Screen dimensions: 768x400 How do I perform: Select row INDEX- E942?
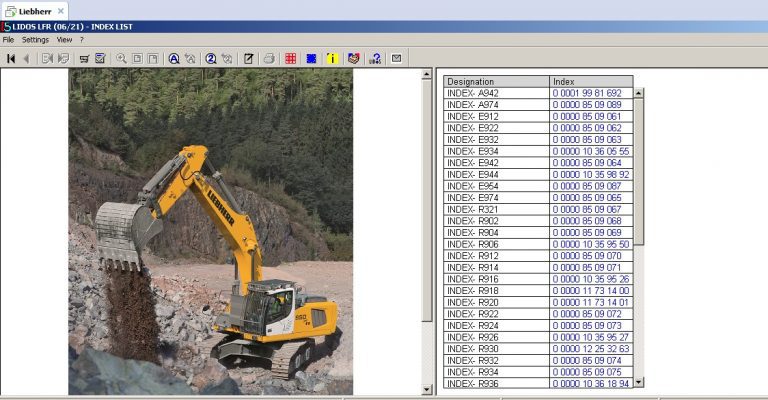(x=538, y=163)
